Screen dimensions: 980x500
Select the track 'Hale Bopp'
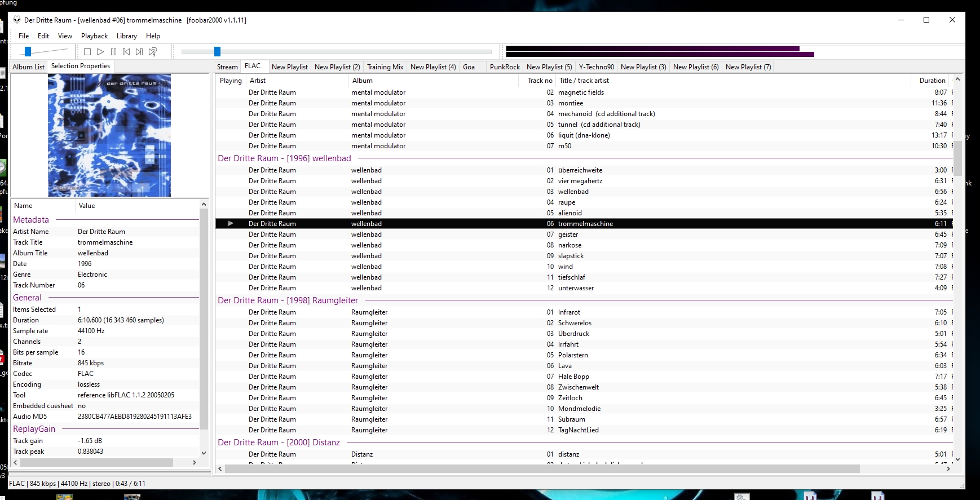(584, 377)
